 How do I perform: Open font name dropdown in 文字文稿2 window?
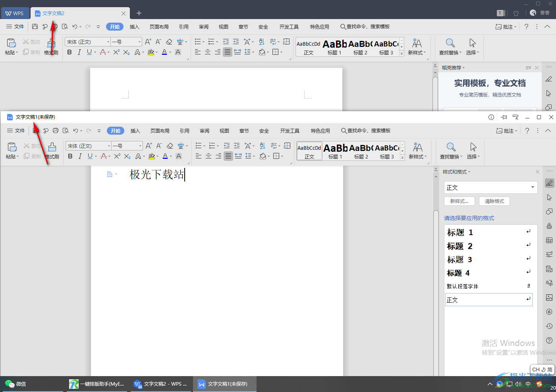pos(108,42)
